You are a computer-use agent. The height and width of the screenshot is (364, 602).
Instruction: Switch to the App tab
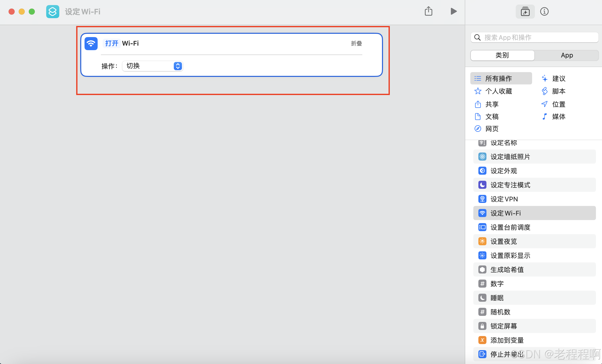[x=567, y=55]
